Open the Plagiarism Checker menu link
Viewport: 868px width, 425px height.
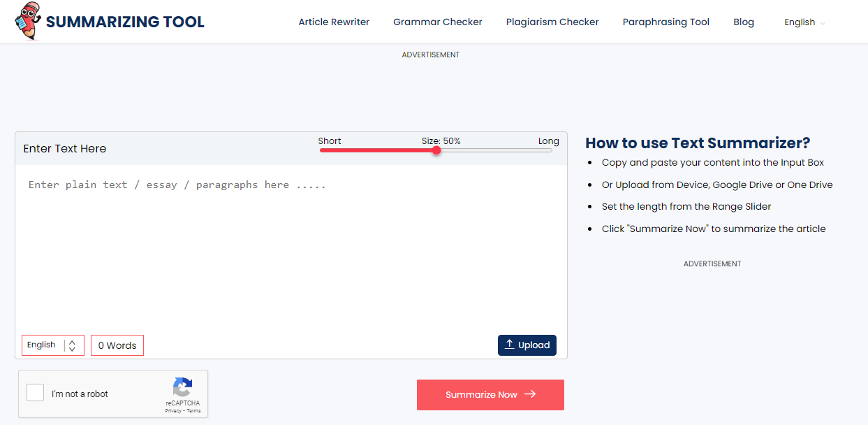point(552,22)
